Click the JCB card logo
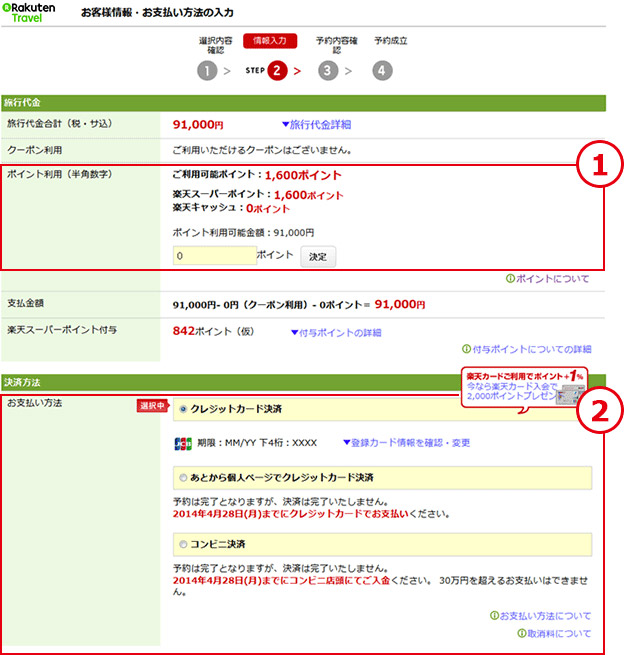 [x=183, y=444]
